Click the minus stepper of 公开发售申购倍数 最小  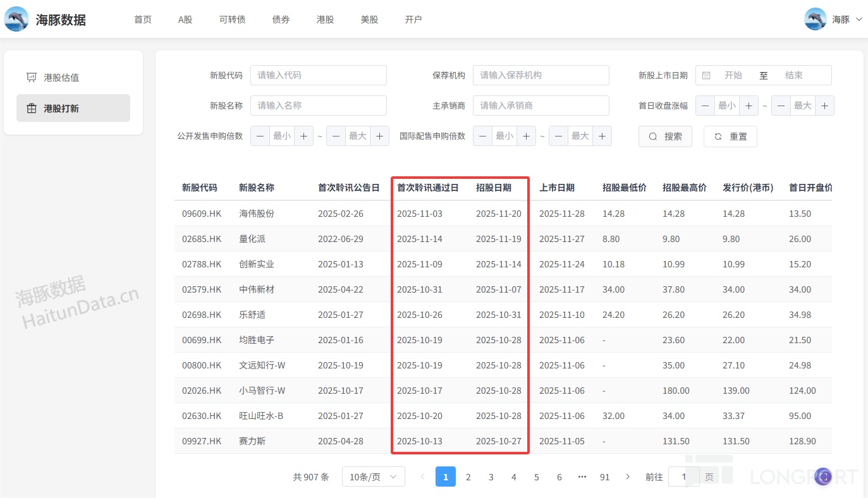pos(260,136)
